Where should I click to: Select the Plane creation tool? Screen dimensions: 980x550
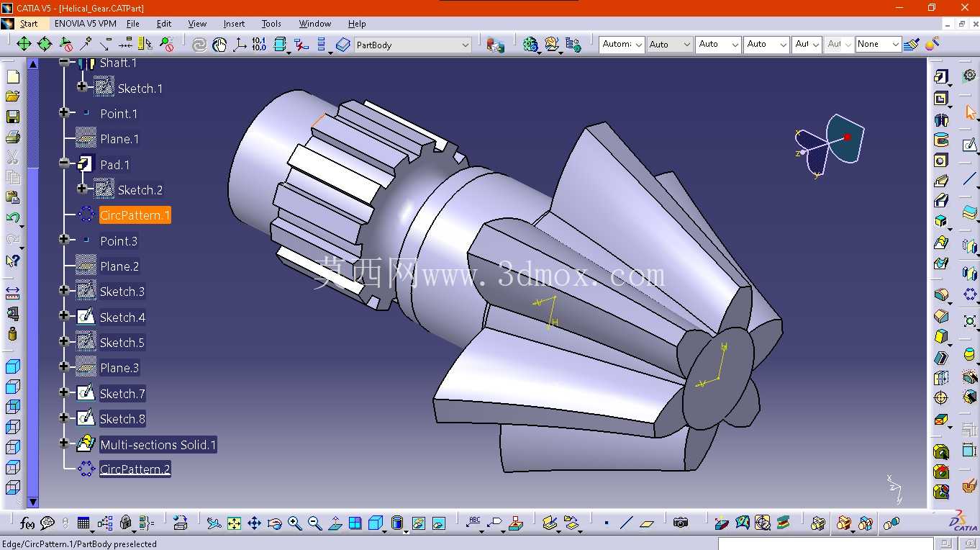click(646, 523)
